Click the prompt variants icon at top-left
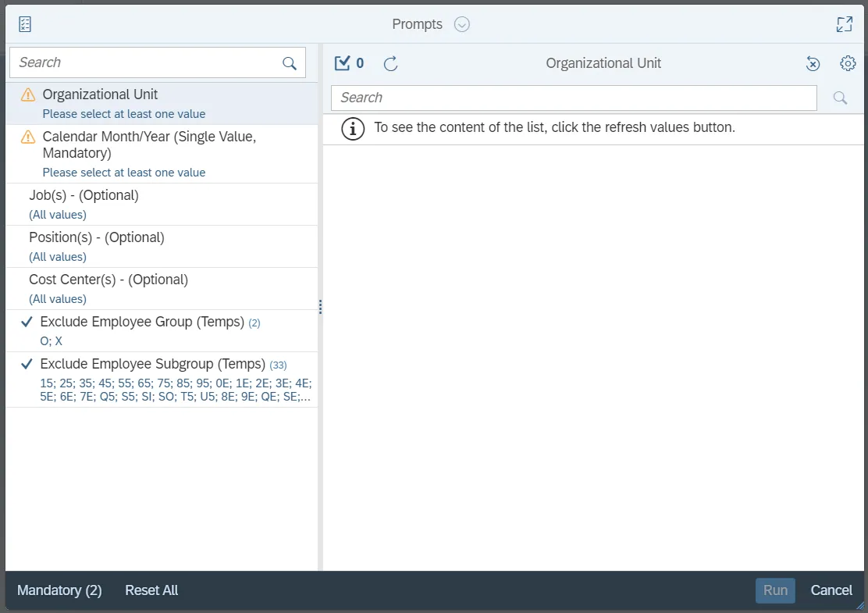 pos(25,24)
